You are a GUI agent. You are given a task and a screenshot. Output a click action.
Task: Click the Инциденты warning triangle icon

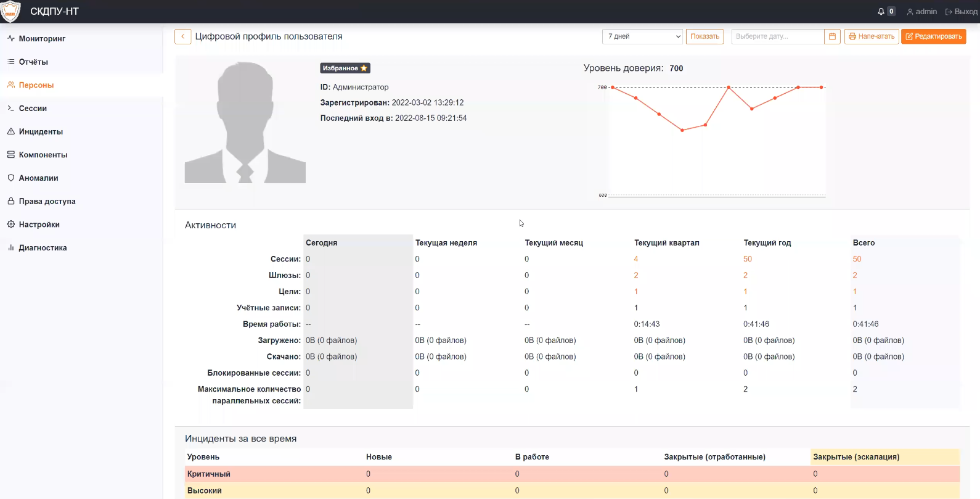(x=10, y=131)
